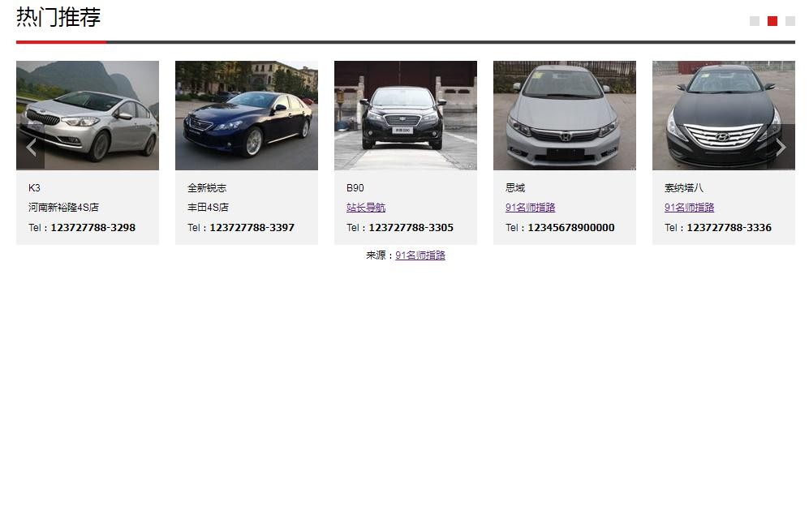Click the K3 model name text
Viewport: 809px width, 532px height.
35,187
